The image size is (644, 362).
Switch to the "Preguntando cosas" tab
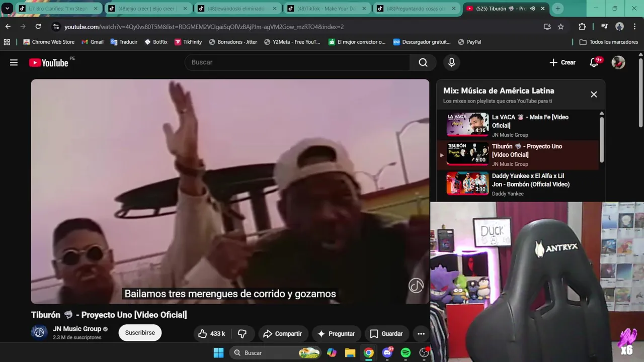coord(417,9)
